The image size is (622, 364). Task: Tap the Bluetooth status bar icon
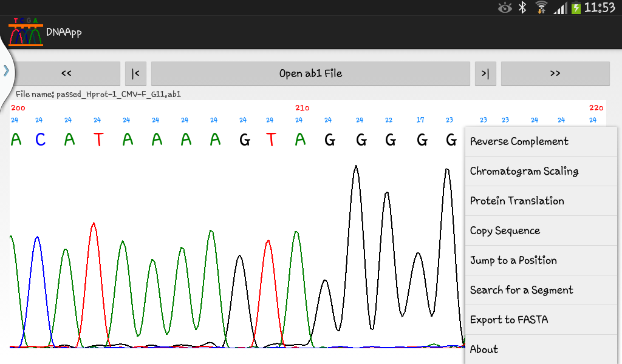(521, 8)
